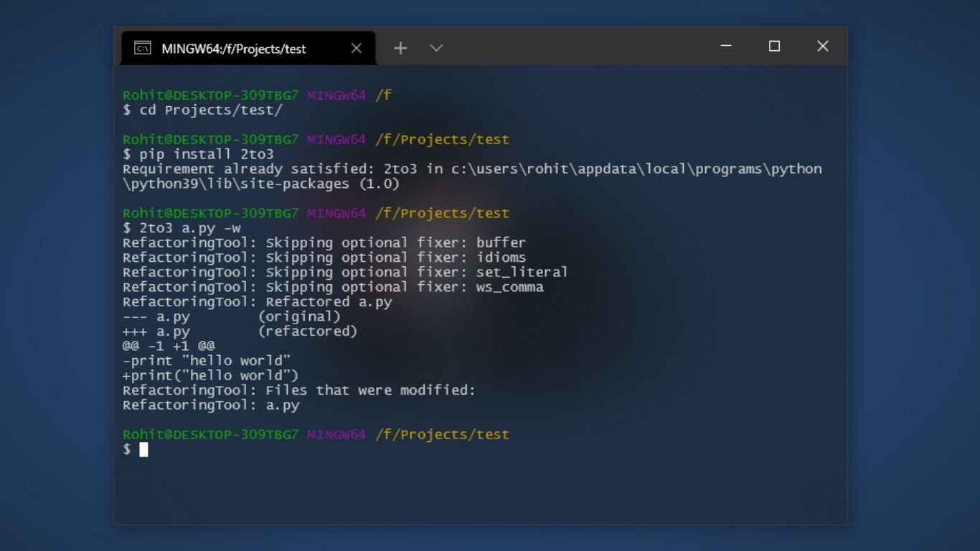Click the "@@ -1 +1 @@" hunk header
Viewport: 980px width, 551px height.
point(169,346)
